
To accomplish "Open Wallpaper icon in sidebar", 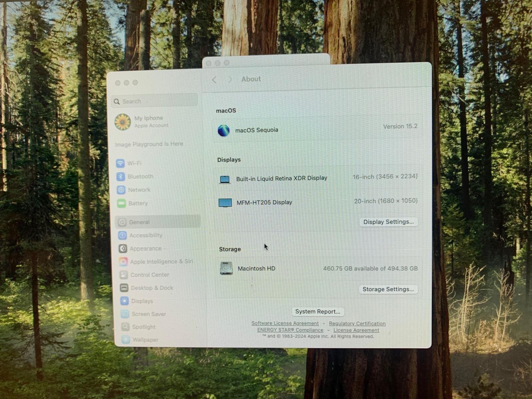I will click(126, 339).
